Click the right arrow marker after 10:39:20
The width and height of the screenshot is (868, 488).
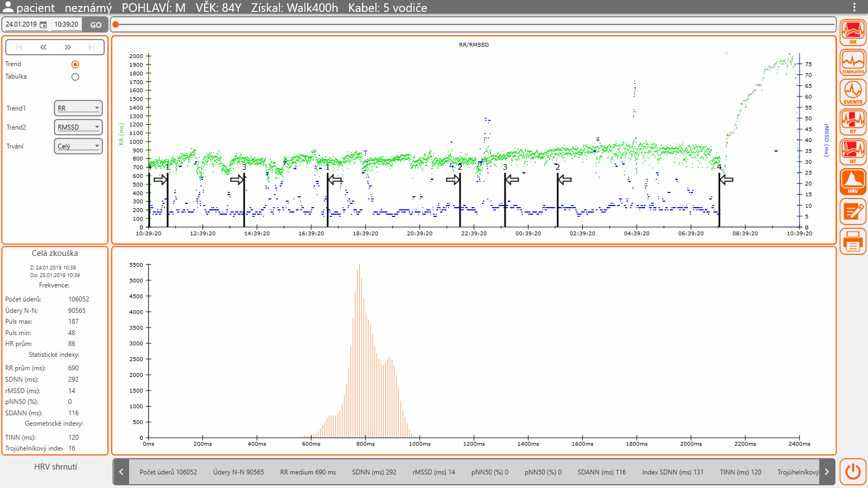point(161,179)
